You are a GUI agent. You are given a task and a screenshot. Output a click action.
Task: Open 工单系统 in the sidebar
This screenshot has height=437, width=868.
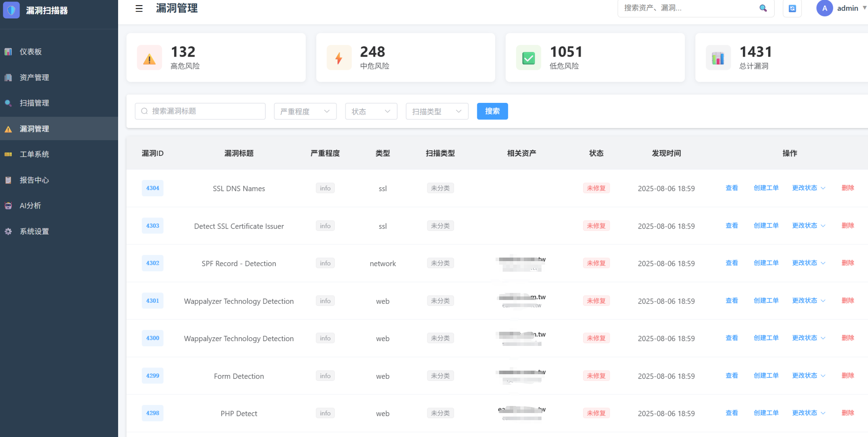coord(34,154)
